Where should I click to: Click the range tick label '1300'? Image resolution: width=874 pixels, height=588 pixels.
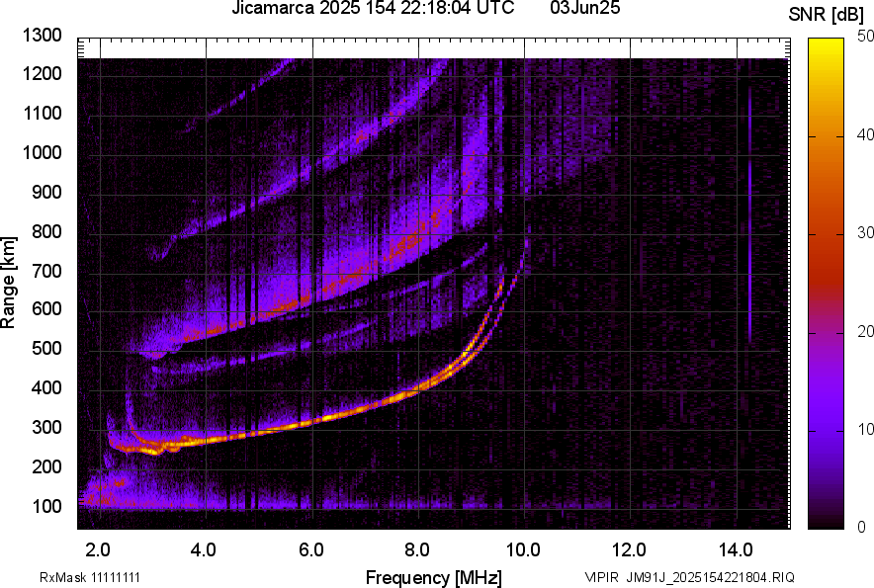42,36
